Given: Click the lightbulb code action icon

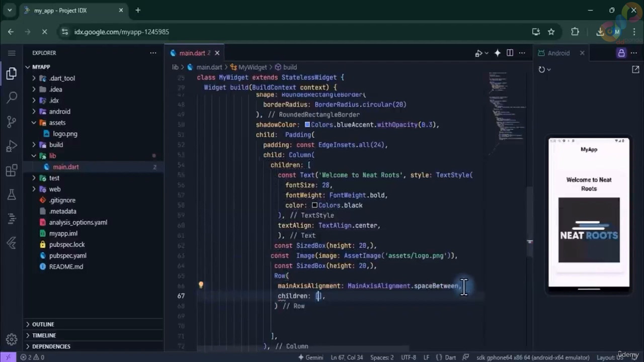Looking at the screenshot, I should [201, 285].
